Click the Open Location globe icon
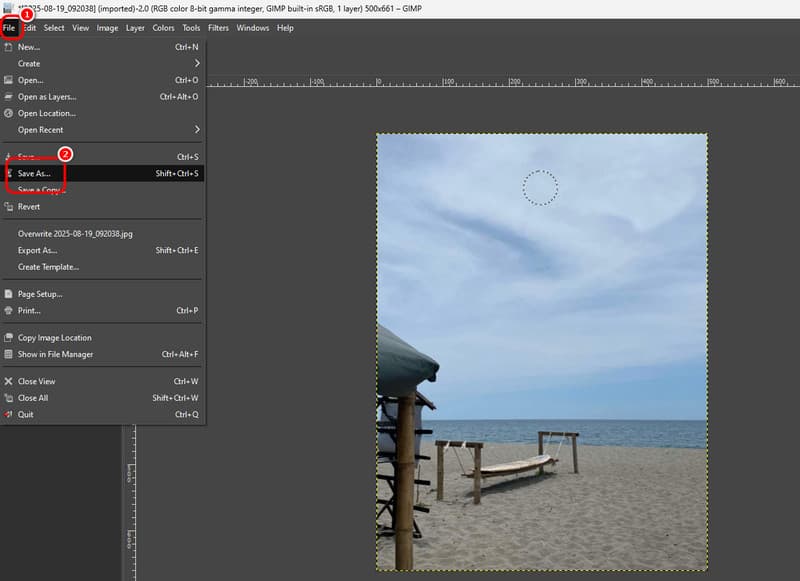 pos(8,113)
